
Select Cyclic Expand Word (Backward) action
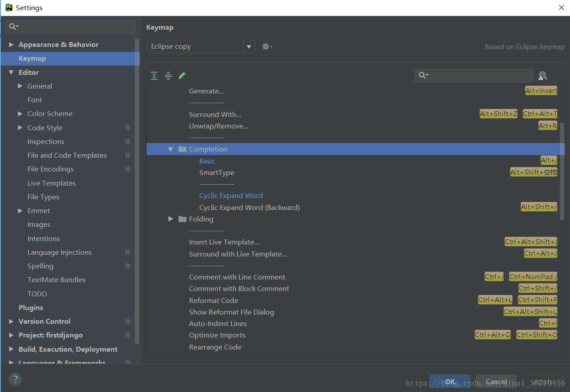point(249,208)
